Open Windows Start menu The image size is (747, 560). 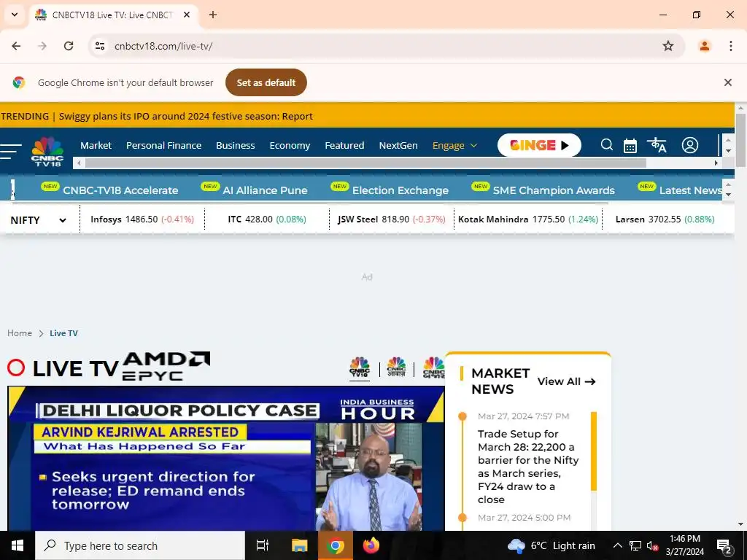[18, 545]
